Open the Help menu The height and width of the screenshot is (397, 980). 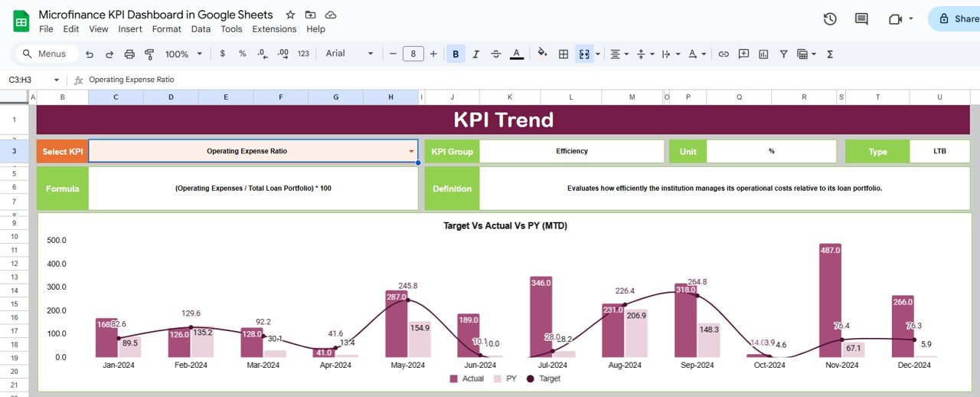pyautogui.click(x=315, y=29)
